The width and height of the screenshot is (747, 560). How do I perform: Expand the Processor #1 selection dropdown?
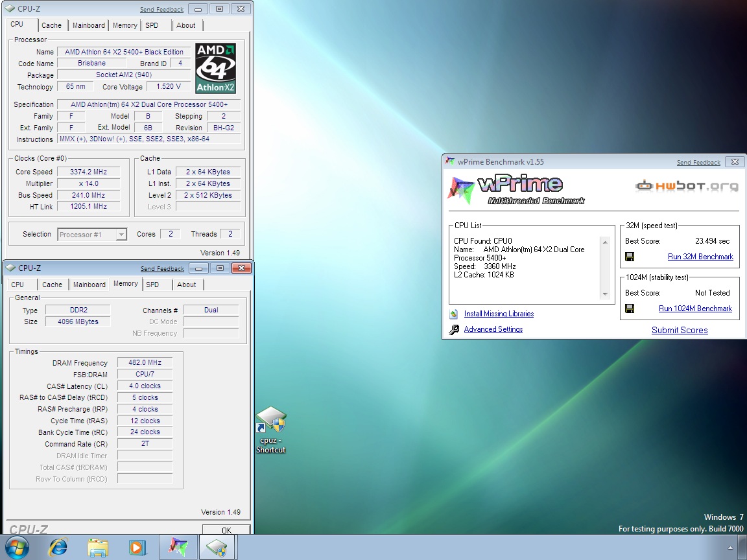121,234
